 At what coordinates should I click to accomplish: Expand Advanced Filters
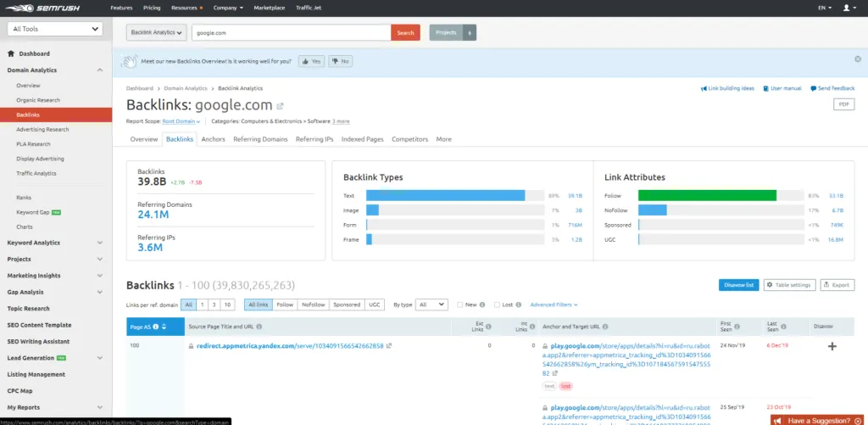[x=554, y=305]
